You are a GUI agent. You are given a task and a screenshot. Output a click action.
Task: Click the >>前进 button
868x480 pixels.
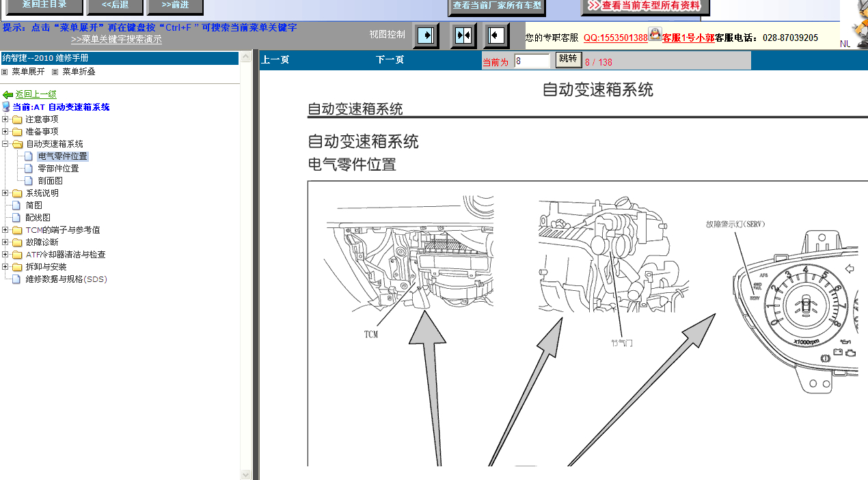(175, 6)
